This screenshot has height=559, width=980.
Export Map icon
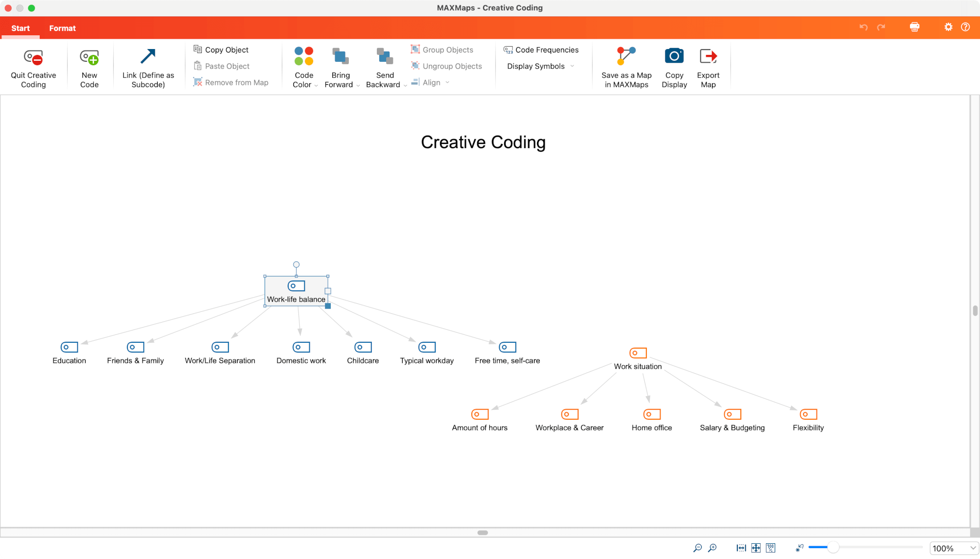(708, 68)
